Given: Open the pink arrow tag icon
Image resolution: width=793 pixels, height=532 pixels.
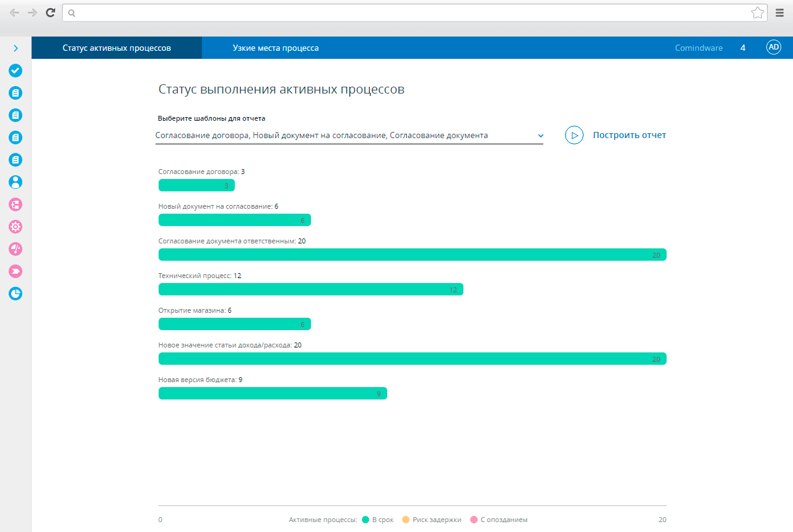Looking at the screenshot, I should click(x=15, y=271).
